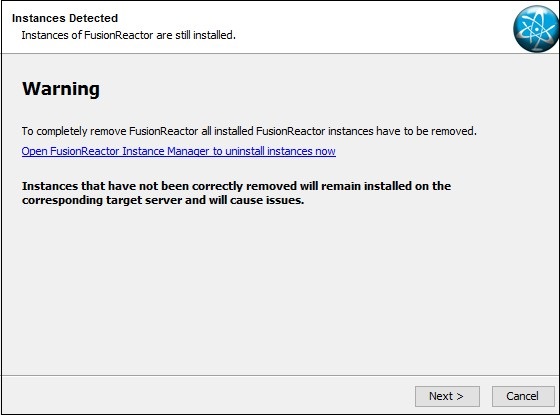560x415 pixels.
Task: Click 'Instances of FusionReactor are still installed' subtitle
Action: [x=129, y=35]
